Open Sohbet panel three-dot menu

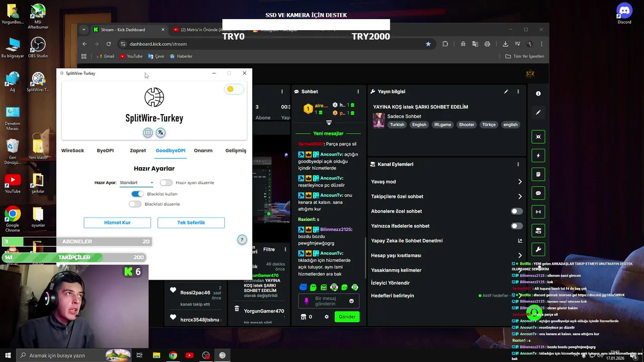tap(358, 92)
